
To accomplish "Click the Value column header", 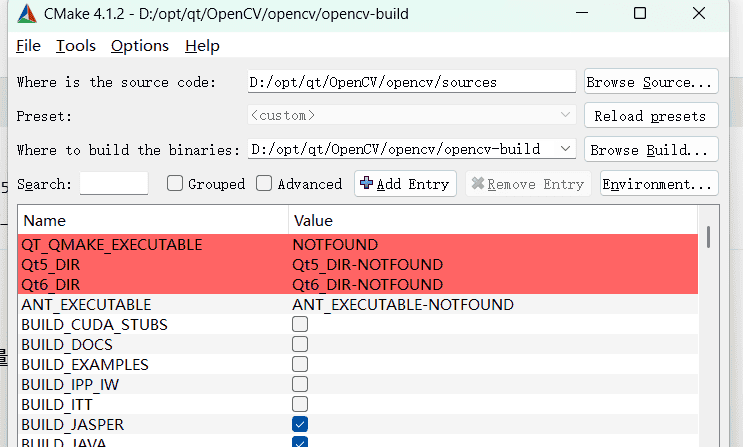I will click(x=493, y=220).
